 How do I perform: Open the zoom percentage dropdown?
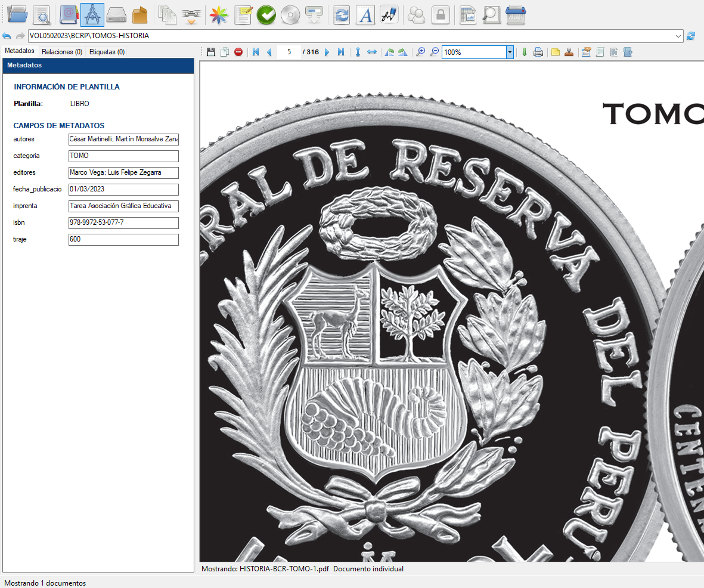[510, 52]
